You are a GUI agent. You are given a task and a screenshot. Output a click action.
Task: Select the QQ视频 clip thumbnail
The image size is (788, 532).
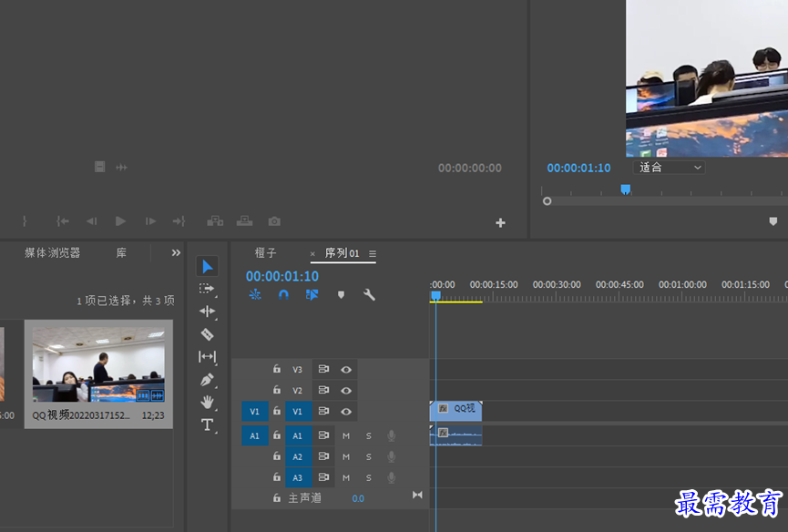tap(98, 364)
